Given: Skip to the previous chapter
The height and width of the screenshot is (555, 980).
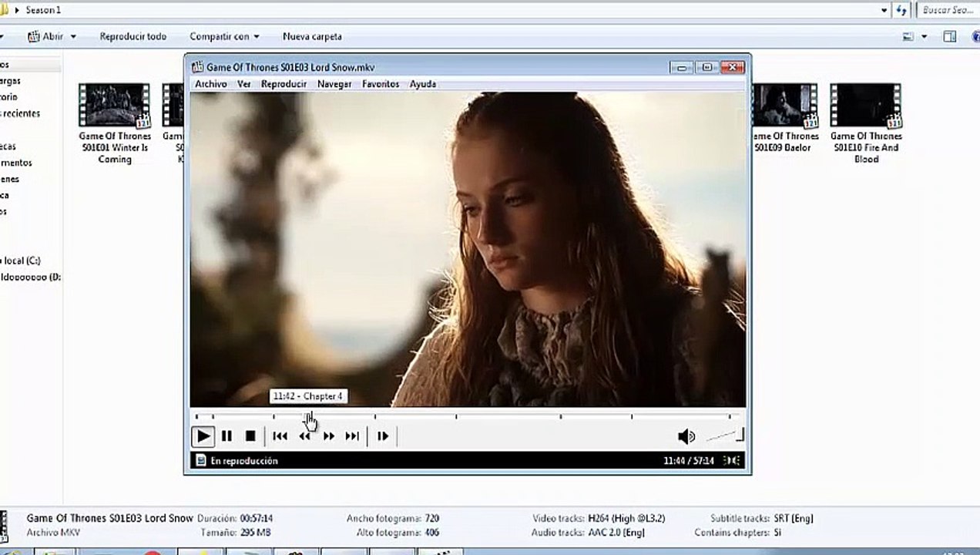Looking at the screenshot, I should click(280, 436).
